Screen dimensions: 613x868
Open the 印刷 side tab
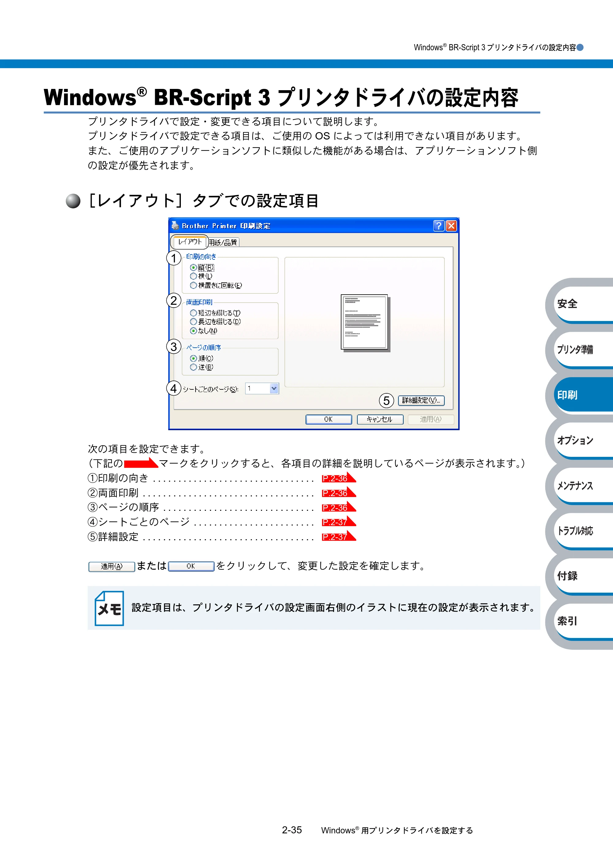pos(584,395)
